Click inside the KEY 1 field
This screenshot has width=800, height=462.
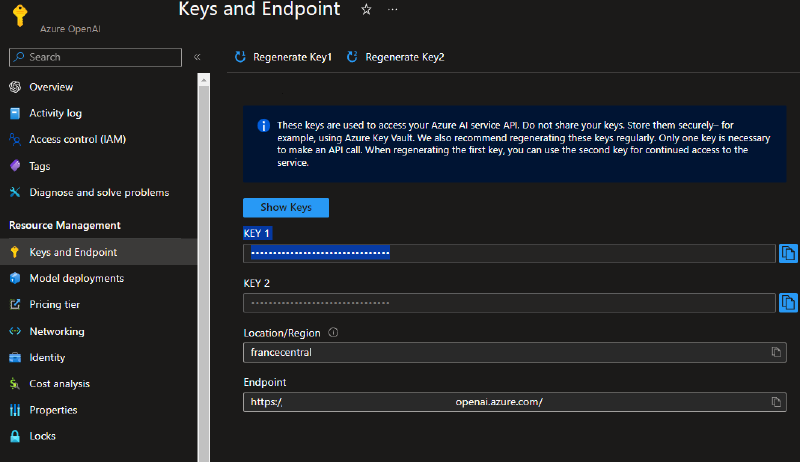tap(508, 253)
